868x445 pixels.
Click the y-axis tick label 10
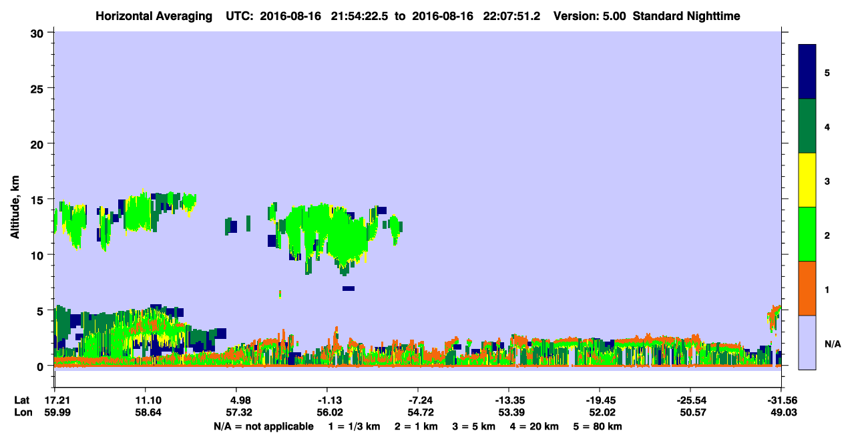[x=39, y=255]
